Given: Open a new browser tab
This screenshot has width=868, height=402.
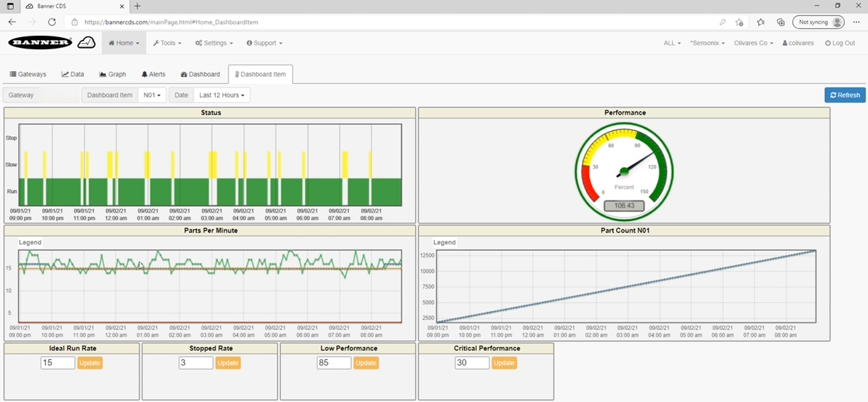Looking at the screenshot, I should [x=137, y=6].
